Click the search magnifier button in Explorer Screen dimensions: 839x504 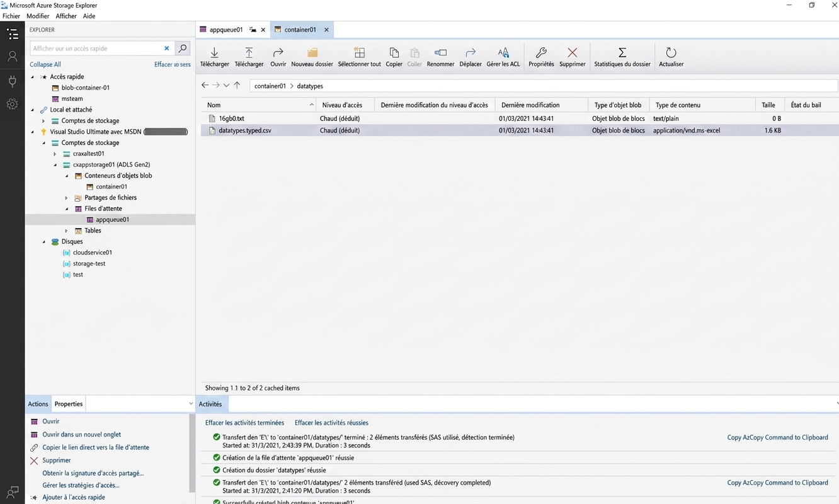pos(182,48)
